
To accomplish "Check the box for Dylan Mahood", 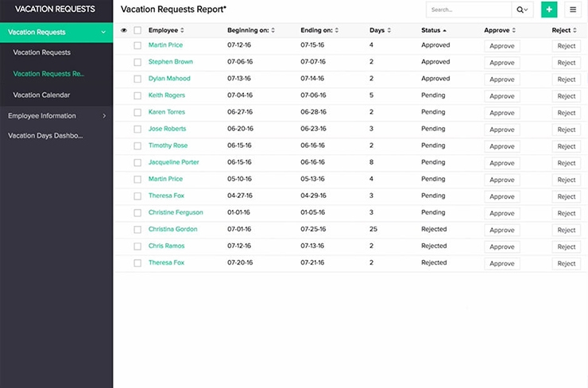I will 137,79.
